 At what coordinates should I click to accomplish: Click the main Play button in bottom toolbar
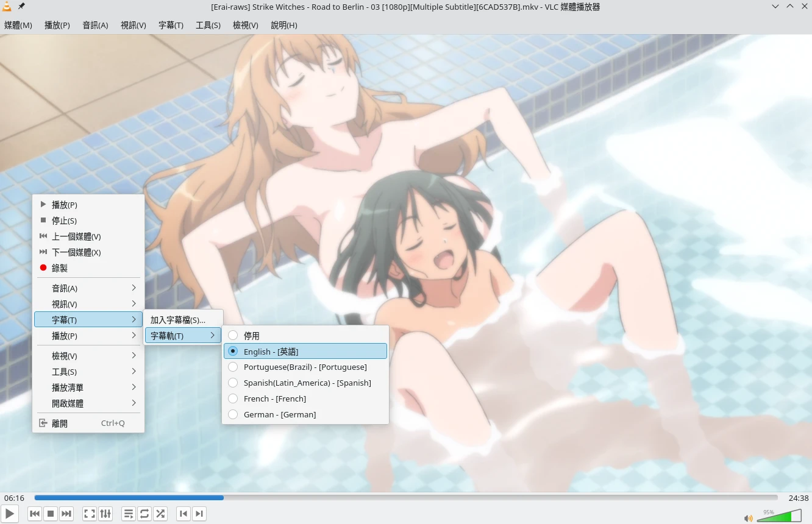point(10,514)
